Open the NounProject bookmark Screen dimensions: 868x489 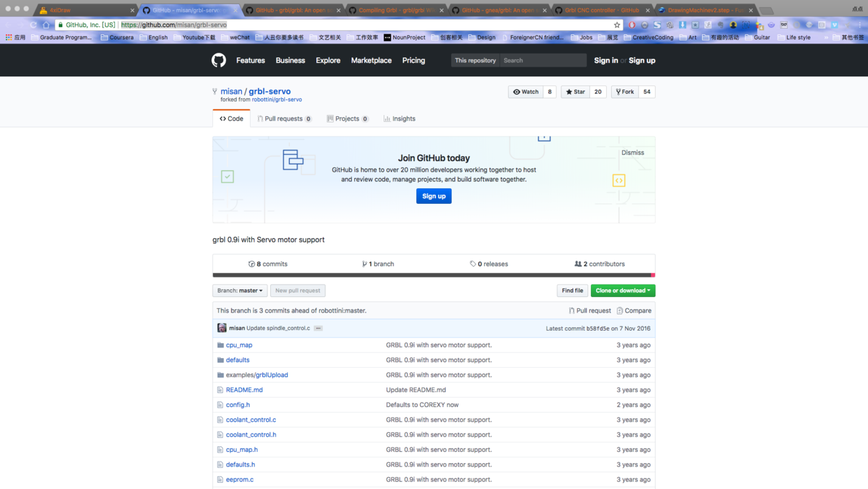(405, 37)
